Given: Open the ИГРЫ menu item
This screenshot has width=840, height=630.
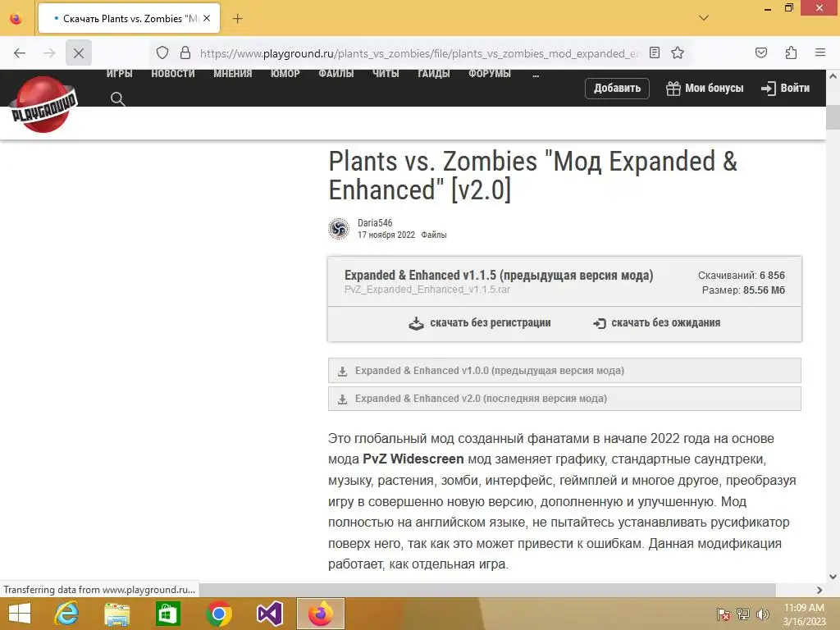Looking at the screenshot, I should pyautogui.click(x=119, y=74).
